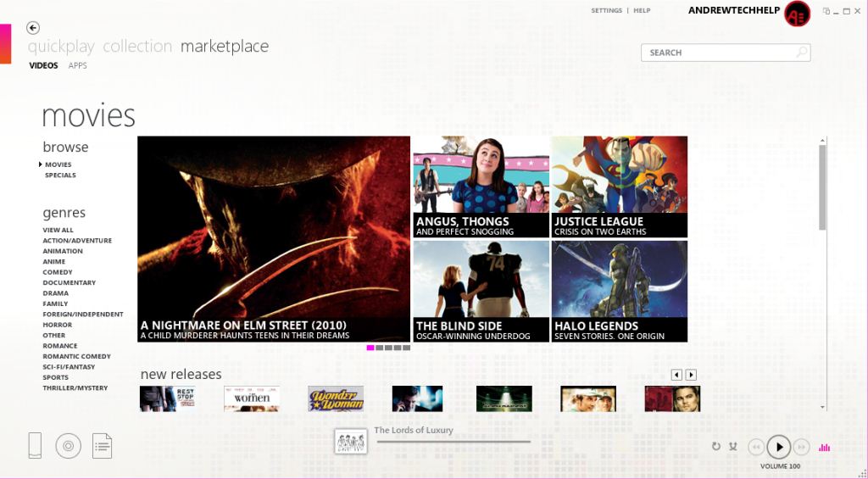Go back using the back arrow button
Screen dimensions: 868x479
(33, 28)
